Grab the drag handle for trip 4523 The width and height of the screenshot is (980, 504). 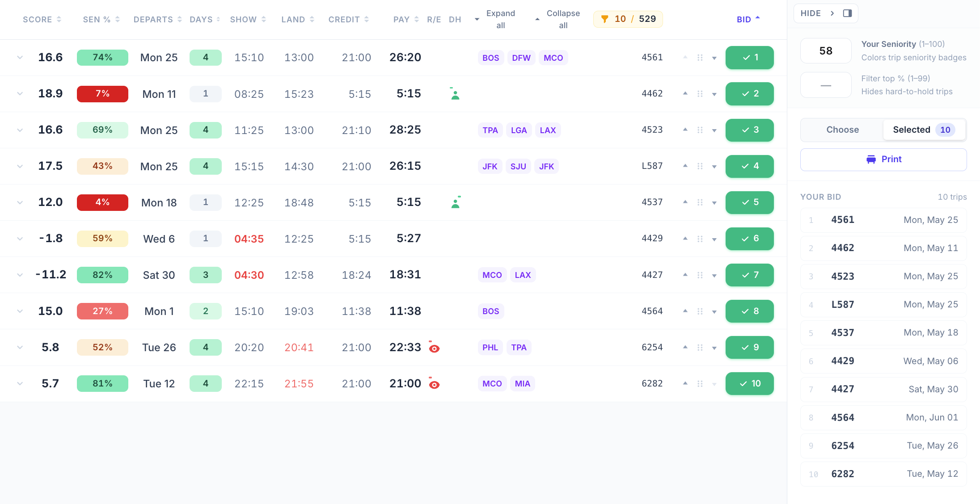700,130
